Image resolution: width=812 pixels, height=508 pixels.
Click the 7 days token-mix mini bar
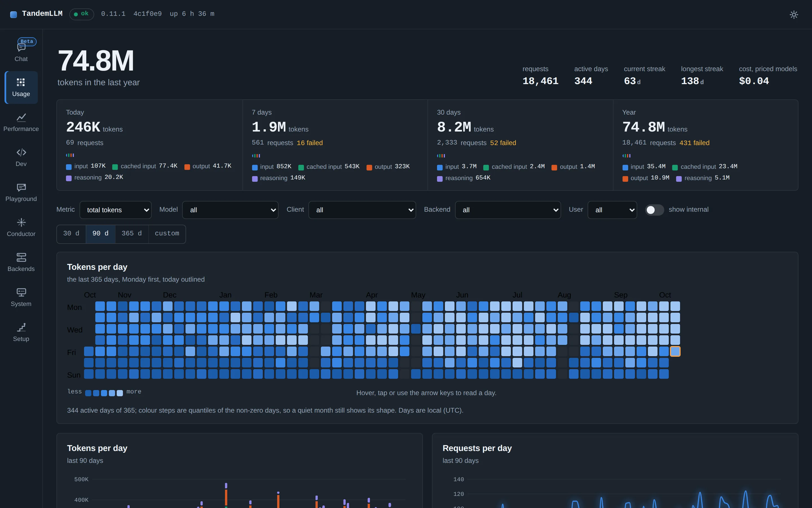(256, 156)
